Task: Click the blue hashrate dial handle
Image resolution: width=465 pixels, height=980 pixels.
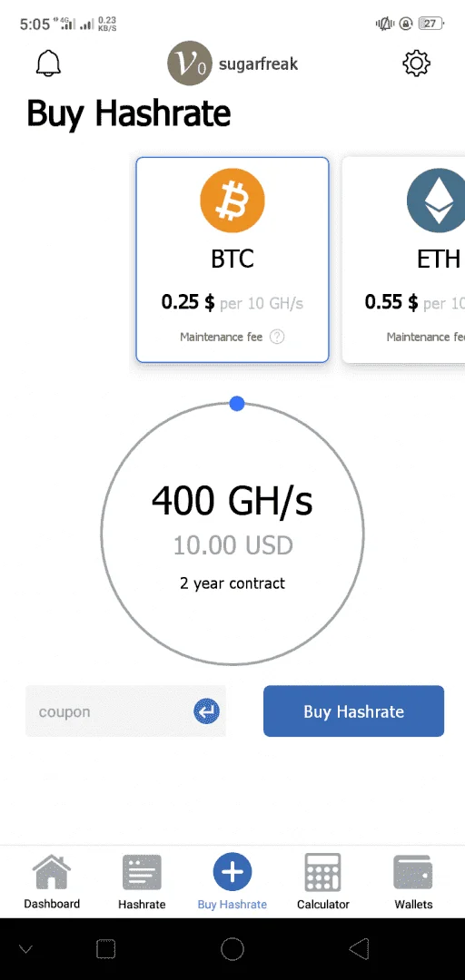Action: (236, 404)
